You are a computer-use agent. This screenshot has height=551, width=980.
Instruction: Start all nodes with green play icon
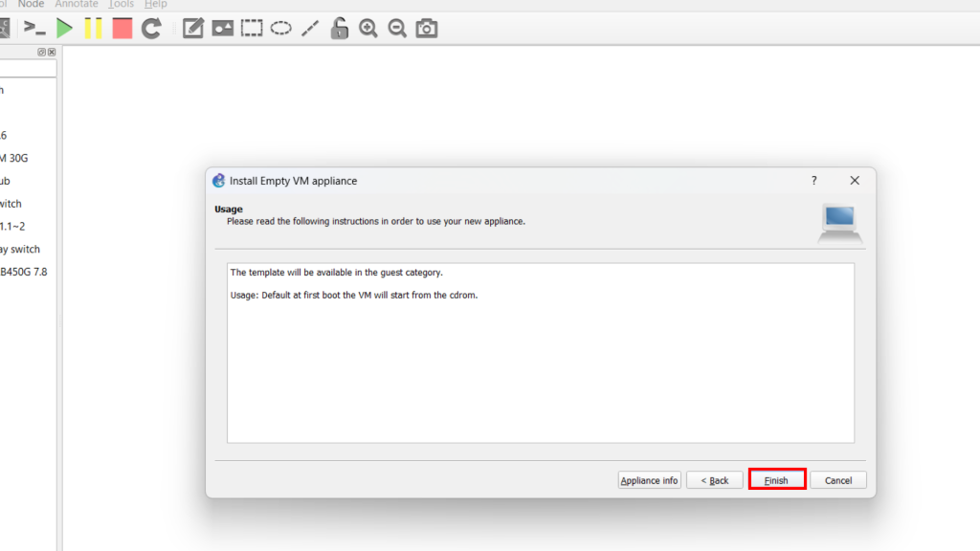[x=64, y=28]
